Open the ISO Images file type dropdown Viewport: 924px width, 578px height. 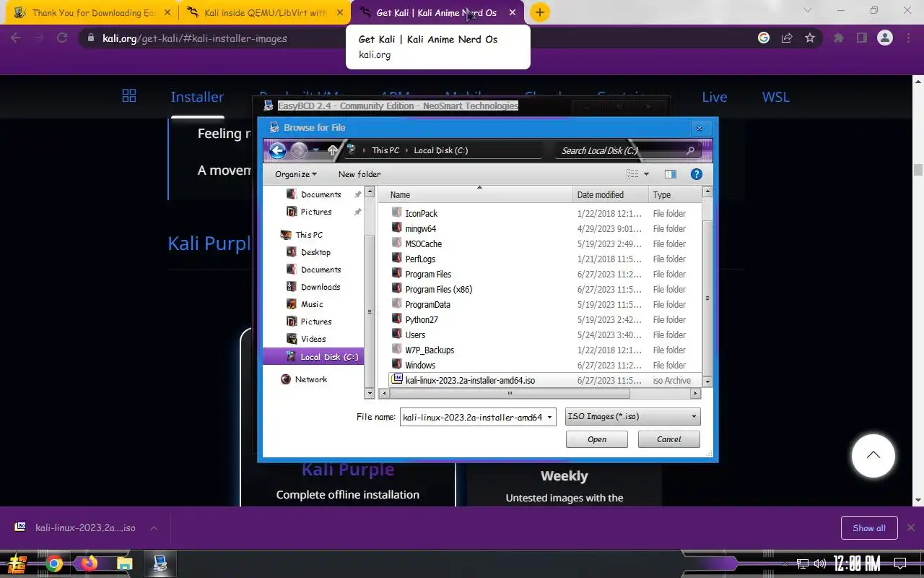coord(632,417)
